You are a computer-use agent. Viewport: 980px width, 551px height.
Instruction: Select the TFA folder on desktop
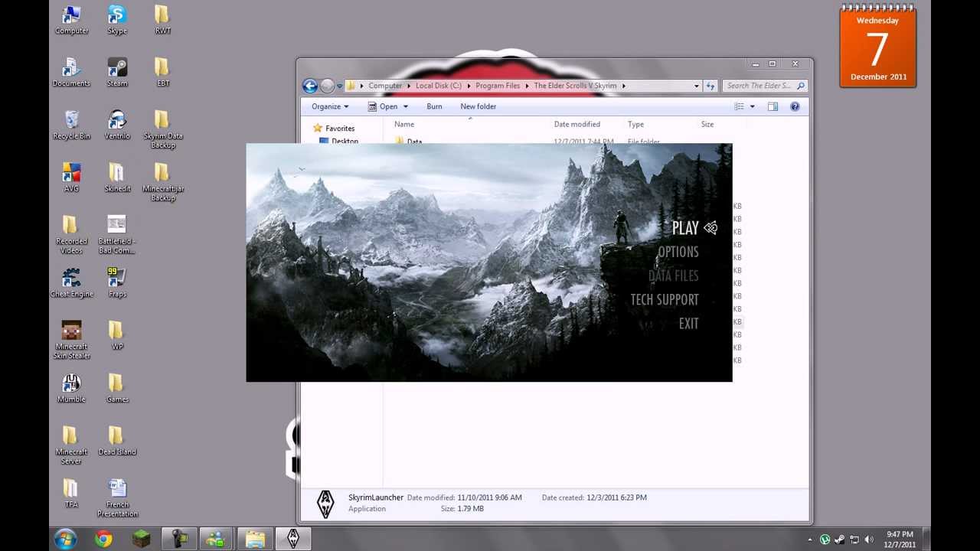coord(71,494)
